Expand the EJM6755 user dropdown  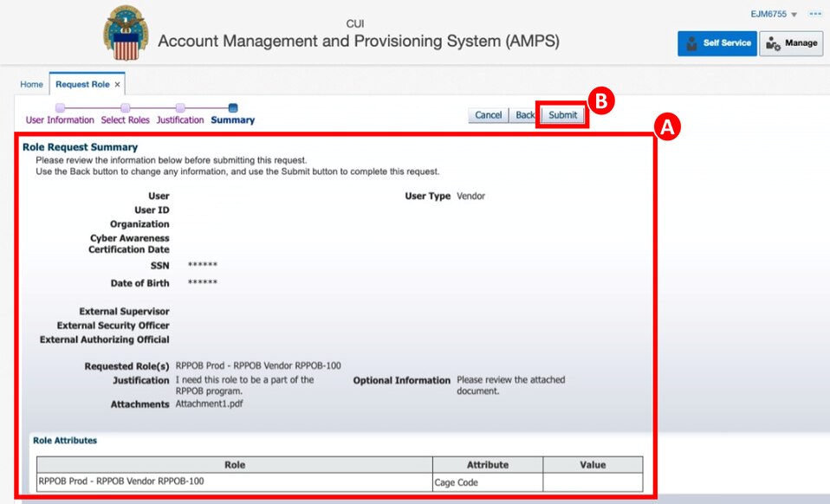tap(774, 15)
